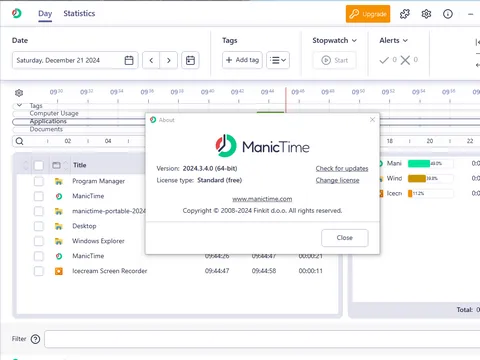Click the info icon in the header
Screen dimensions: 480x360
pos(448,14)
